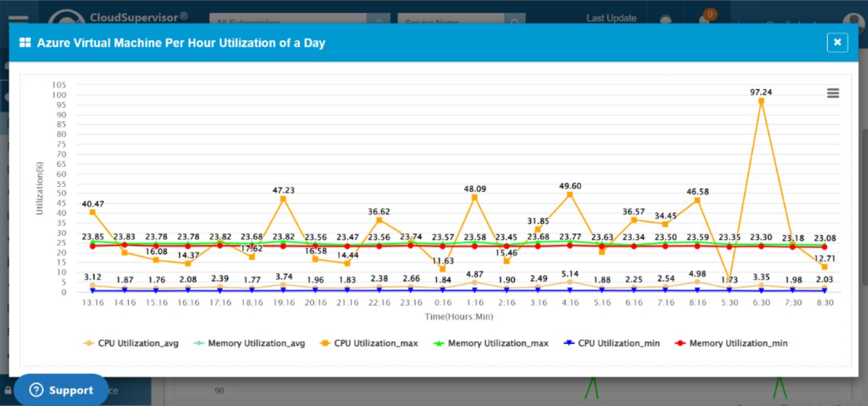Viewport: 868px width, 406px height.
Task: Click the 31.85 data label
Action: click(538, 221)
